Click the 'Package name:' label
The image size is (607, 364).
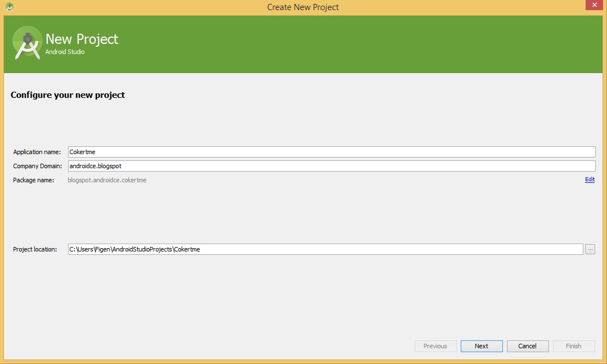33,180
